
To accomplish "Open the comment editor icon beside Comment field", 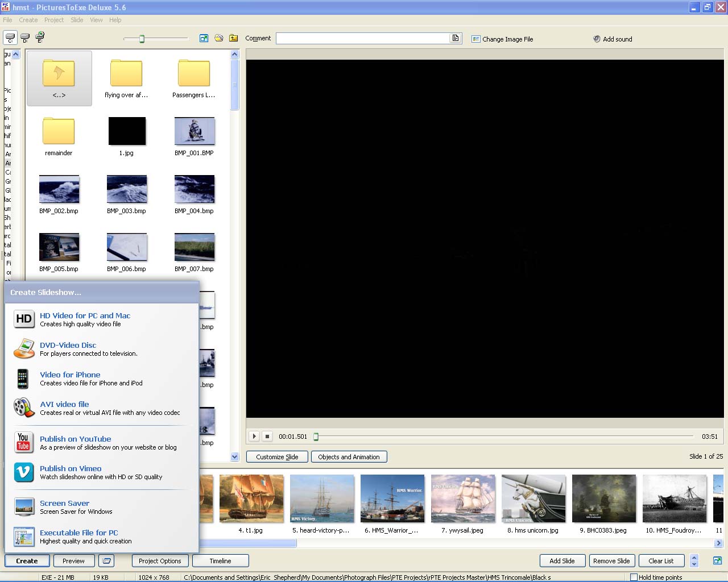I will coord(456,39).
